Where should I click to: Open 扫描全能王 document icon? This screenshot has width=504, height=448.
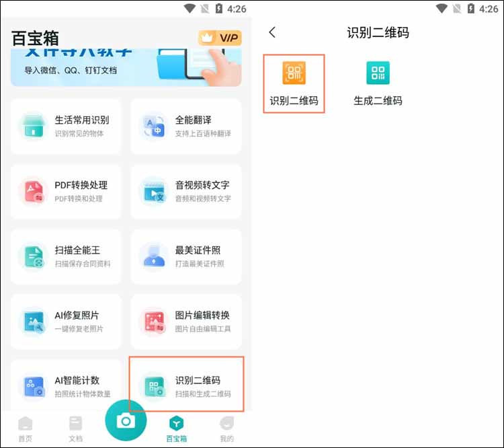(34, 256)
